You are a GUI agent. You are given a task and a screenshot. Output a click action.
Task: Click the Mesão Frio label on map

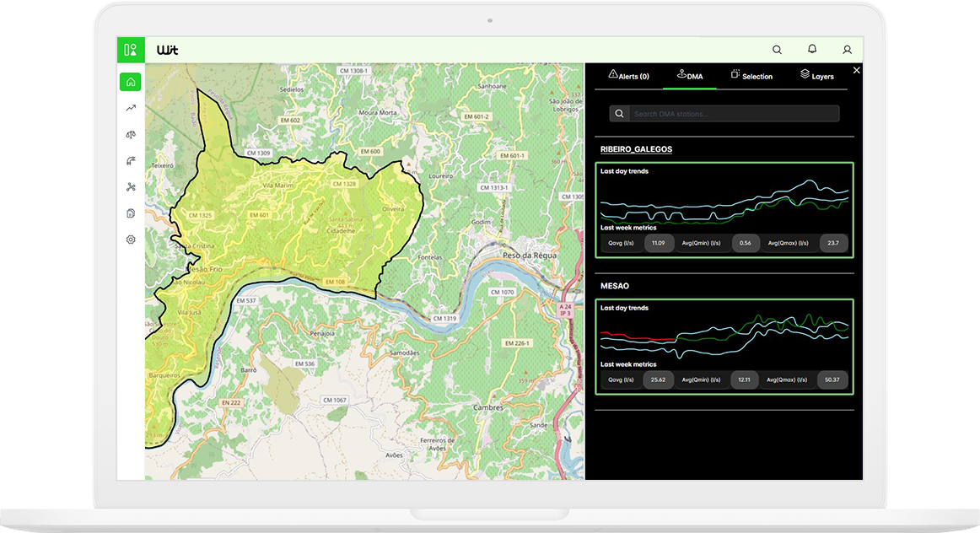pos(203,269)
